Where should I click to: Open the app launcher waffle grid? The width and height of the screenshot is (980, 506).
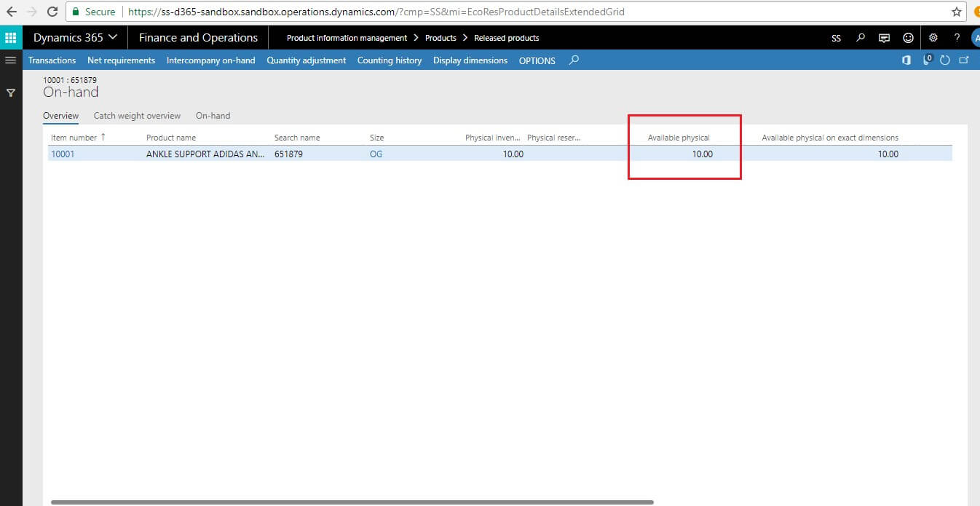[11, 38]
